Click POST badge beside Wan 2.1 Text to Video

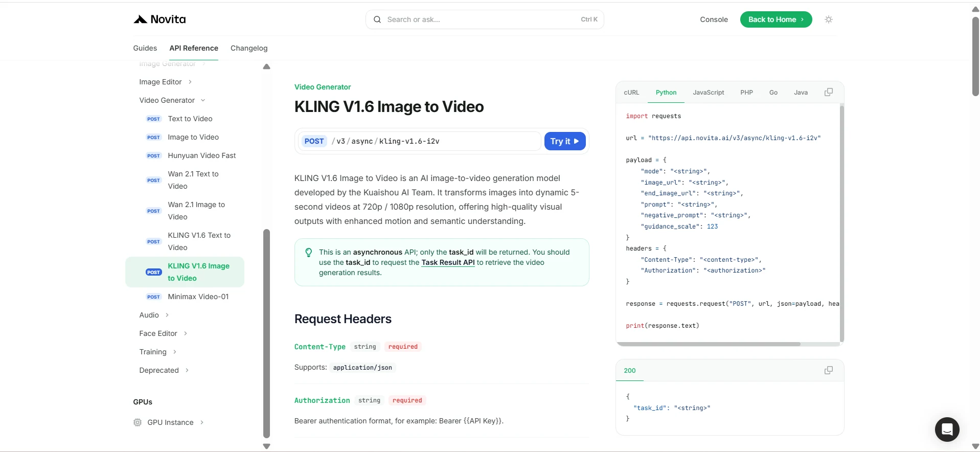click(153, 180)
